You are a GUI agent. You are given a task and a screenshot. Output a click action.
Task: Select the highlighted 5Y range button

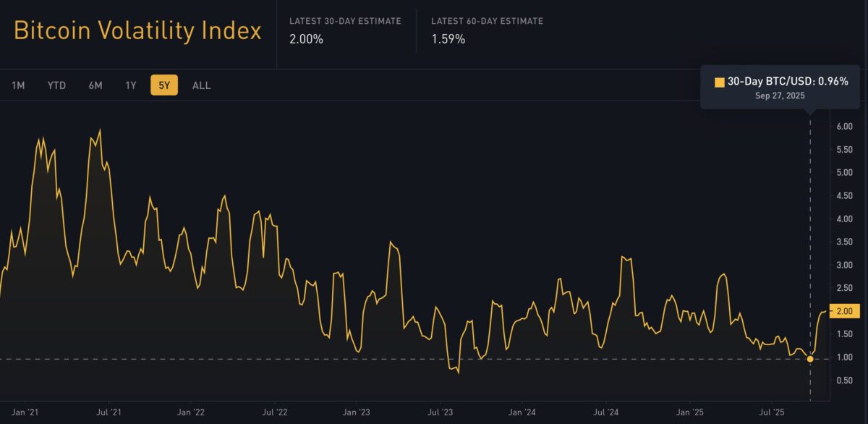click(x=163, y=85)
